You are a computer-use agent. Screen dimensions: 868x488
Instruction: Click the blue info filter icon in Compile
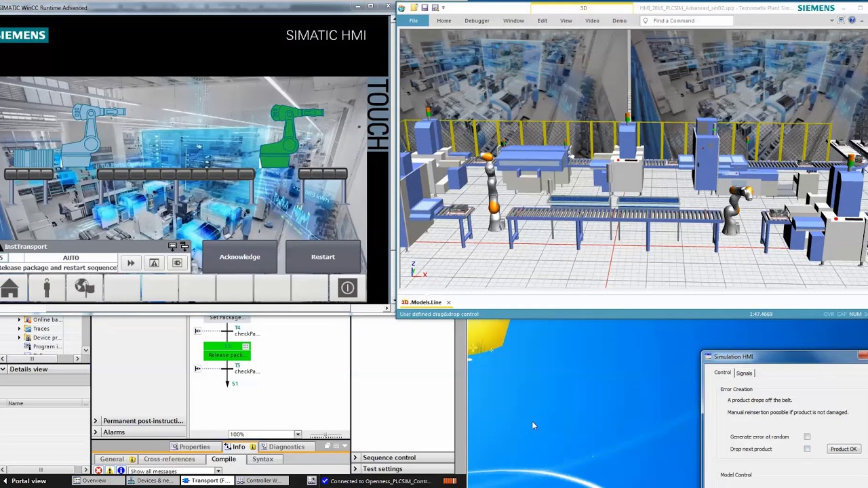[x=121, y=470]
